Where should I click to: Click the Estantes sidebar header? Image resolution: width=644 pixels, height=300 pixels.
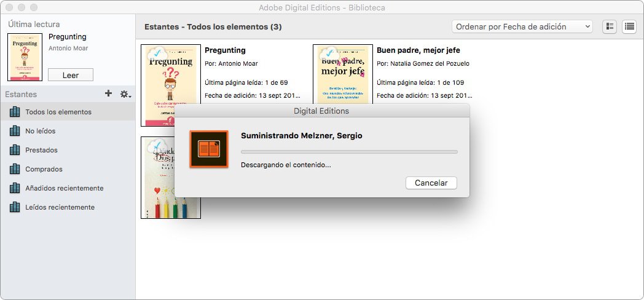[21, 94]
